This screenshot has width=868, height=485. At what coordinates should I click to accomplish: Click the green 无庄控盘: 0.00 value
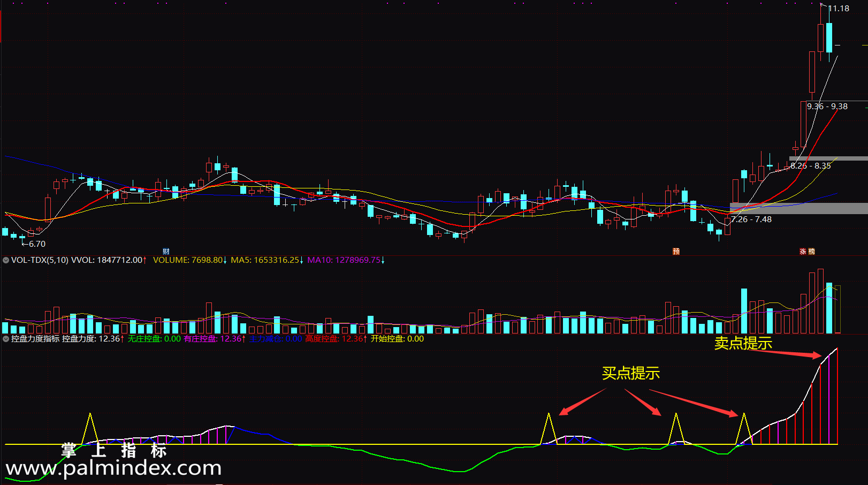(x=154, y=339)
